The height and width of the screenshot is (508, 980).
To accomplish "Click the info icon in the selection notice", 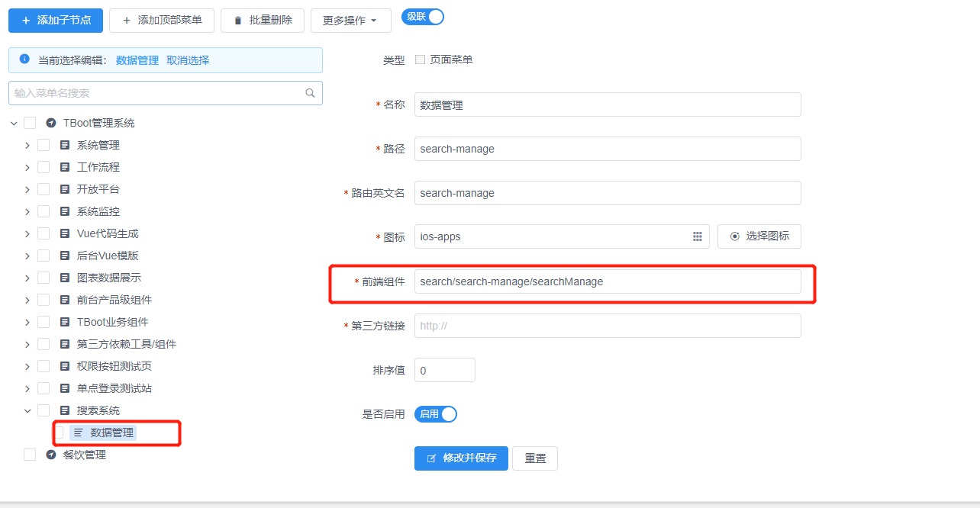I will click(24, 59).
